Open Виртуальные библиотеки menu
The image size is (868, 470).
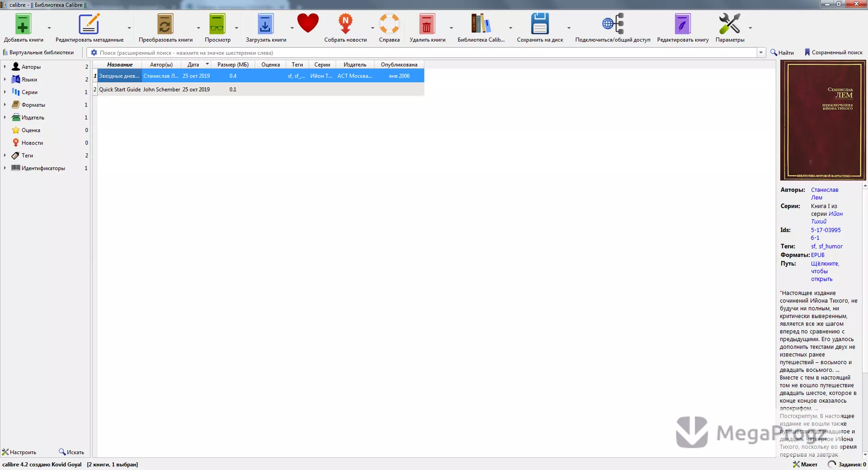(39, 52)
